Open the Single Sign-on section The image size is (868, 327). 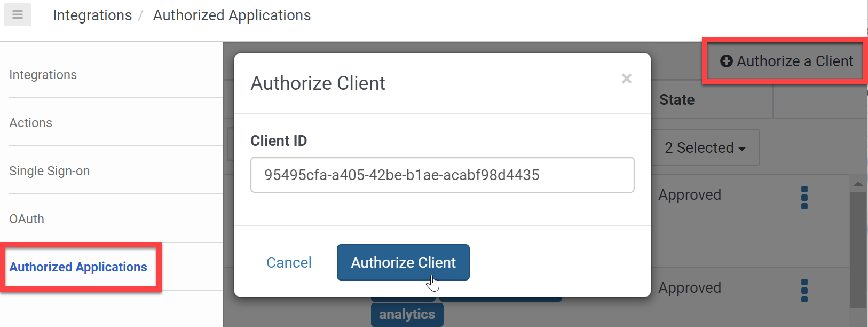(49, 170)
